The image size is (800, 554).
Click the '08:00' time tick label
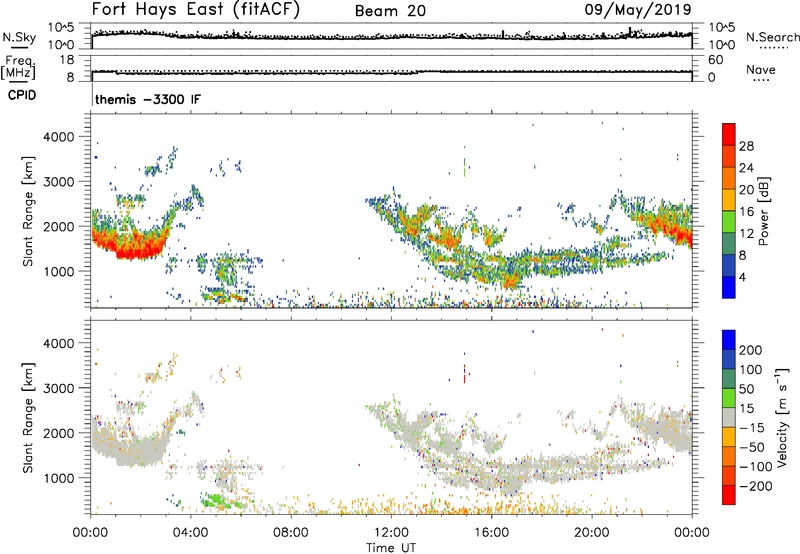click(x=291, y=533)
